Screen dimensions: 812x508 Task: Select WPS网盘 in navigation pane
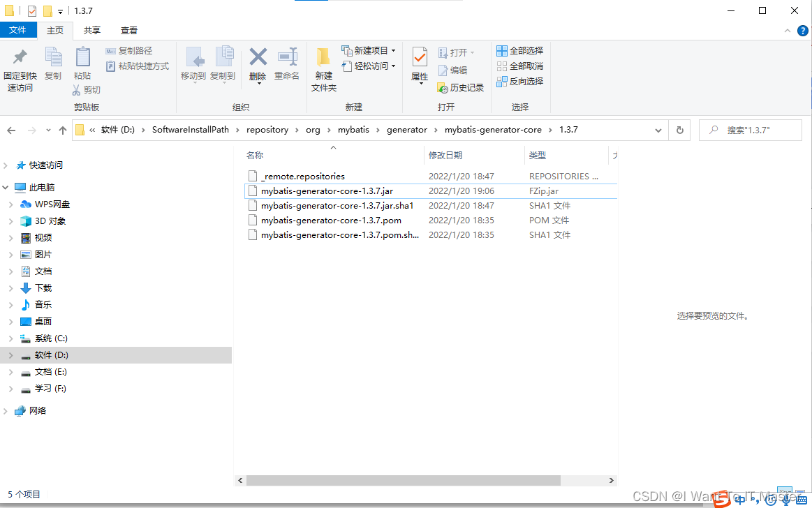[52, 204]
